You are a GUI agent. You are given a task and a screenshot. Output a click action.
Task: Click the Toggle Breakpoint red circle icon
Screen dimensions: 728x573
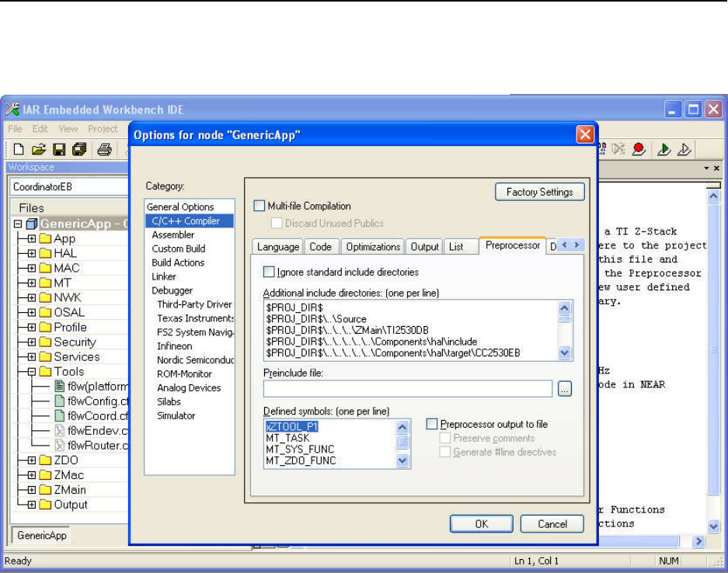[x=639, y=149]
